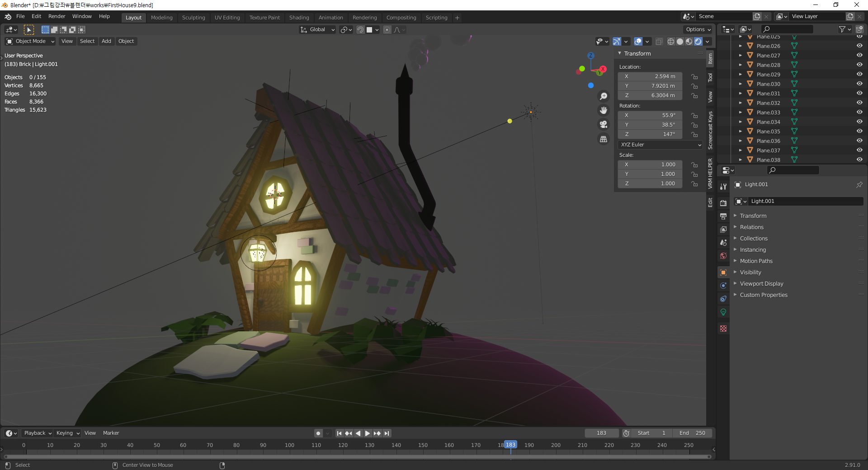Open the Physics properties tab
Image resolution: width=868 pixels, height=470 pixels.
coord(723,286)
